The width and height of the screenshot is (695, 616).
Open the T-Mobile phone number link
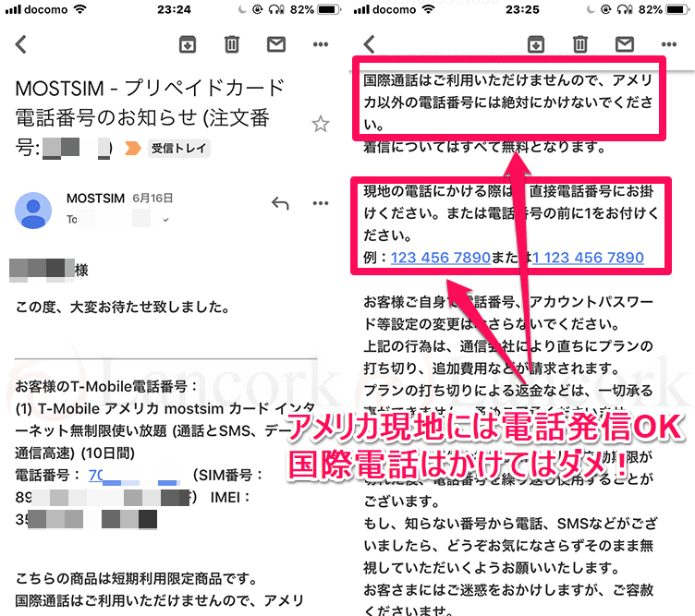[134, 476]
